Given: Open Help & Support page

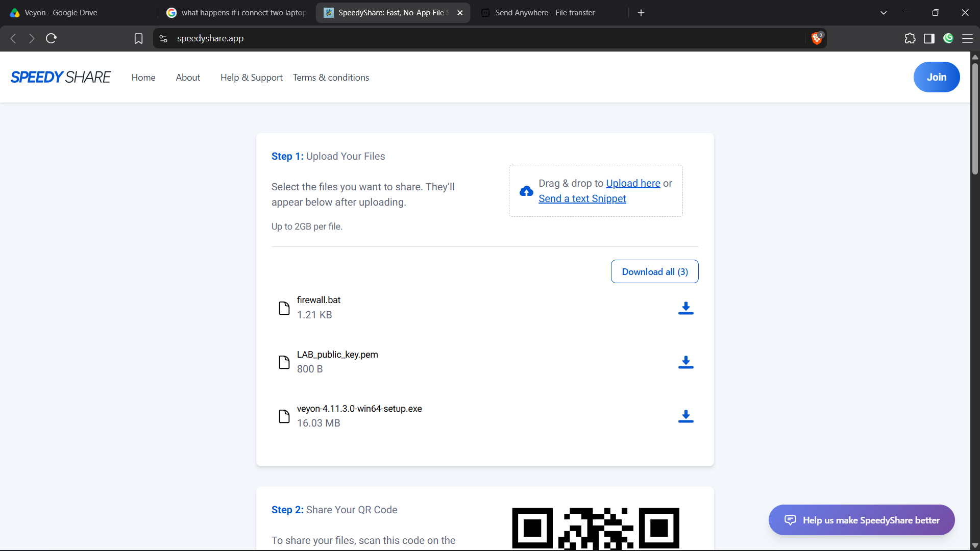Looking at the screenshot, I should click(x=252, y=78).
